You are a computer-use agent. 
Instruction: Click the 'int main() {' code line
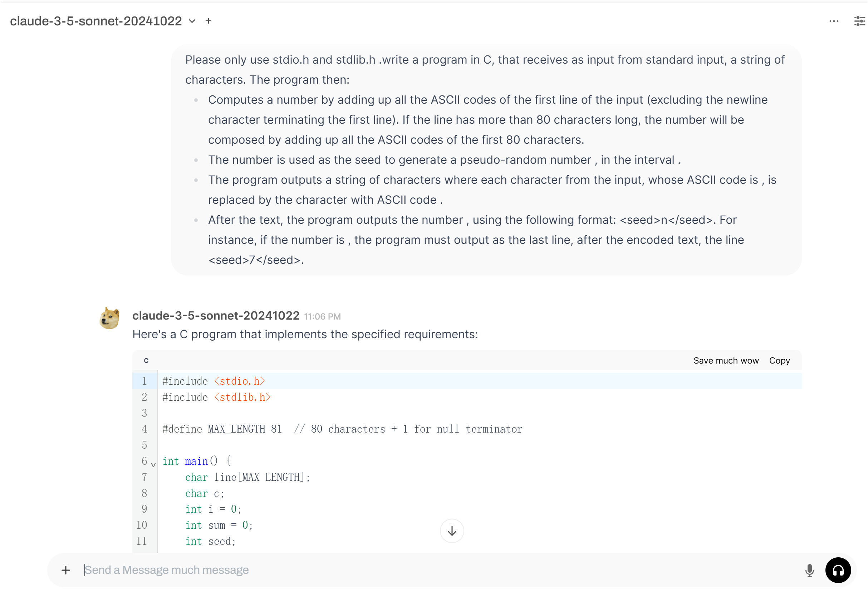click(x=197, y=461)
